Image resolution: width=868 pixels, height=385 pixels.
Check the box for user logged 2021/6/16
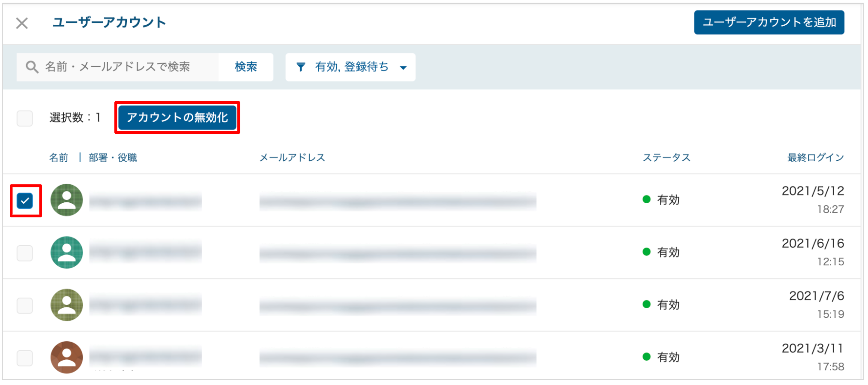(25, 253)
